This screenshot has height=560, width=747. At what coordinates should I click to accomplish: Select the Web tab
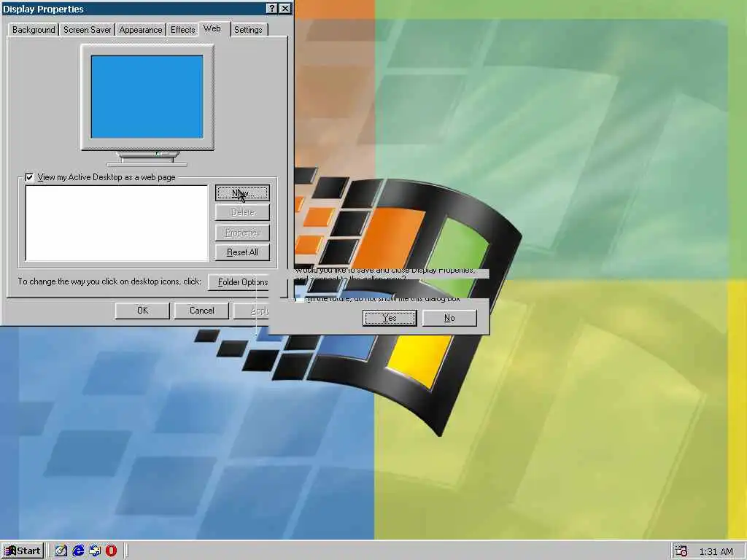(x=212, y=28)
